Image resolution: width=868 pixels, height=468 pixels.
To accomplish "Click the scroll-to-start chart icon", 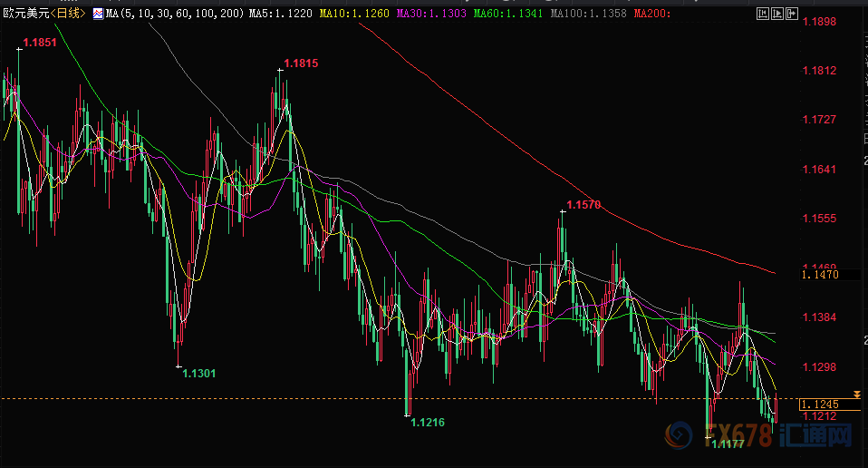I will [x=765, y=15].
